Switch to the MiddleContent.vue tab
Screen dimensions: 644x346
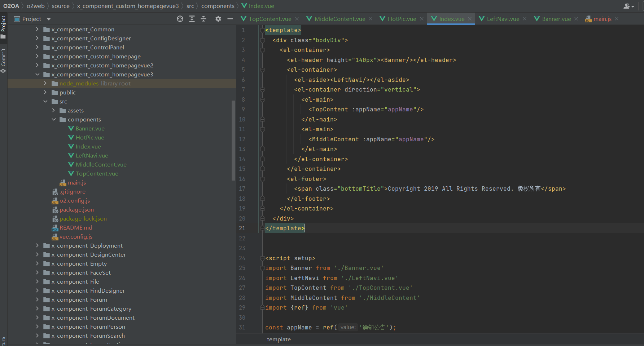point(339,19)
